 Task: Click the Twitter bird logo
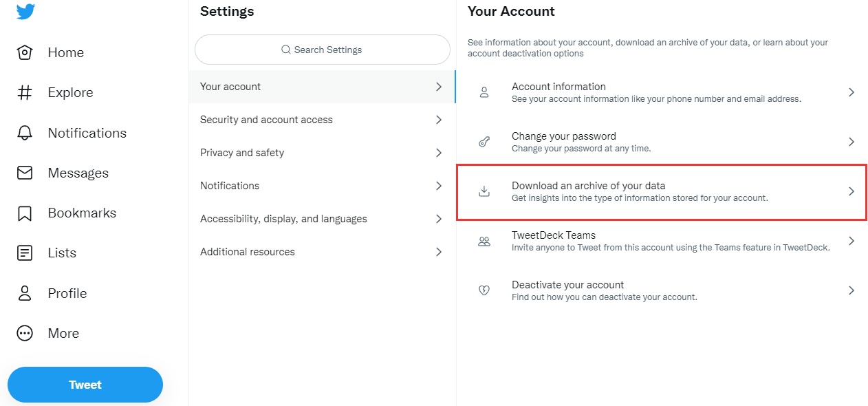pyautogui.click(x=25, y=11)
